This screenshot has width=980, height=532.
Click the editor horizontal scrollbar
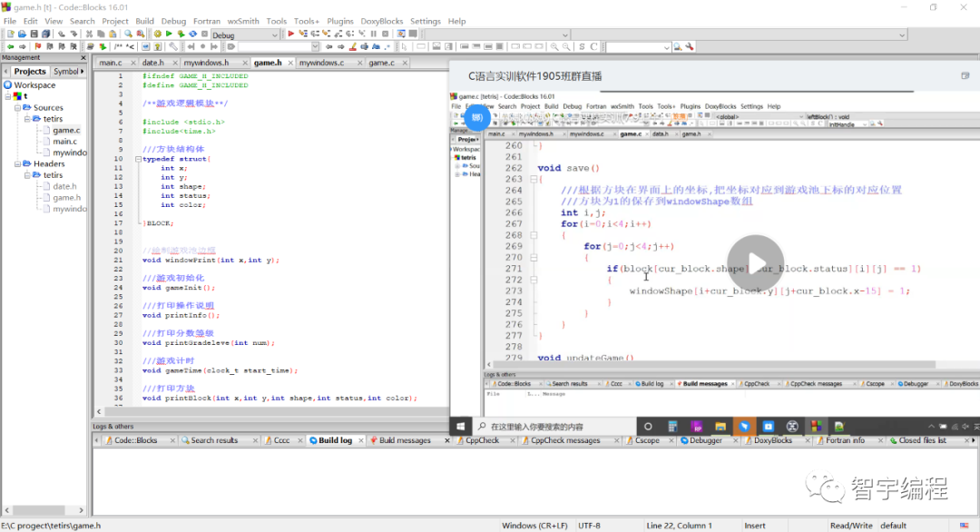pyautogui.click(x=271, y=411)
